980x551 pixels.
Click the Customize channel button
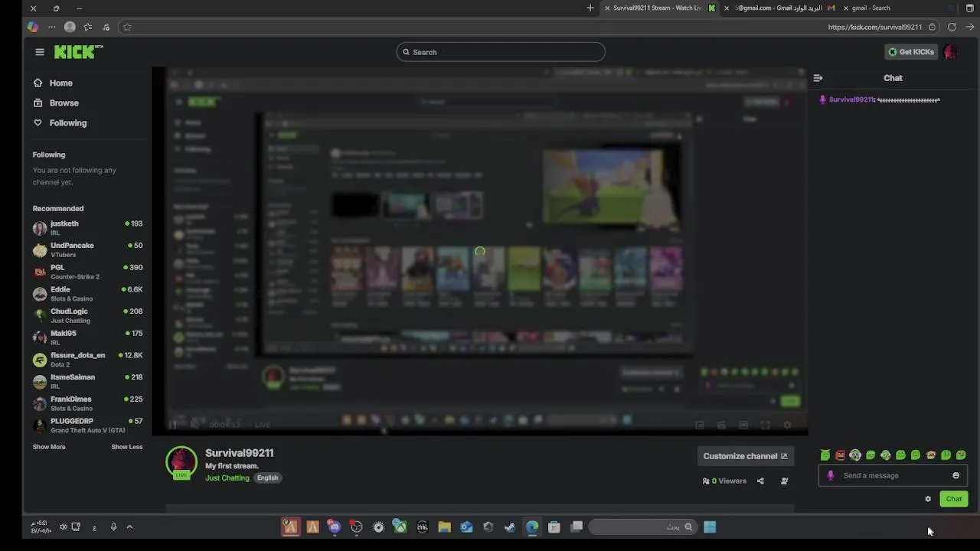point(745,456)
